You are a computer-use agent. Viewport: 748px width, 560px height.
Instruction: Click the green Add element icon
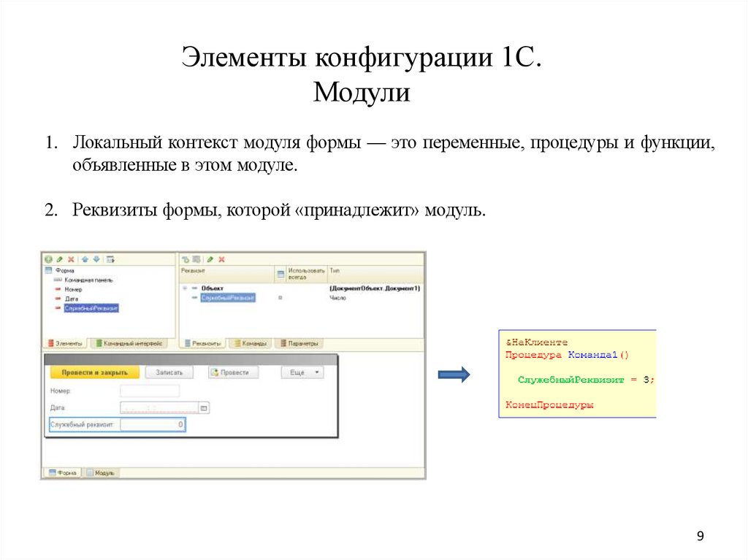(x=48, y=259)
